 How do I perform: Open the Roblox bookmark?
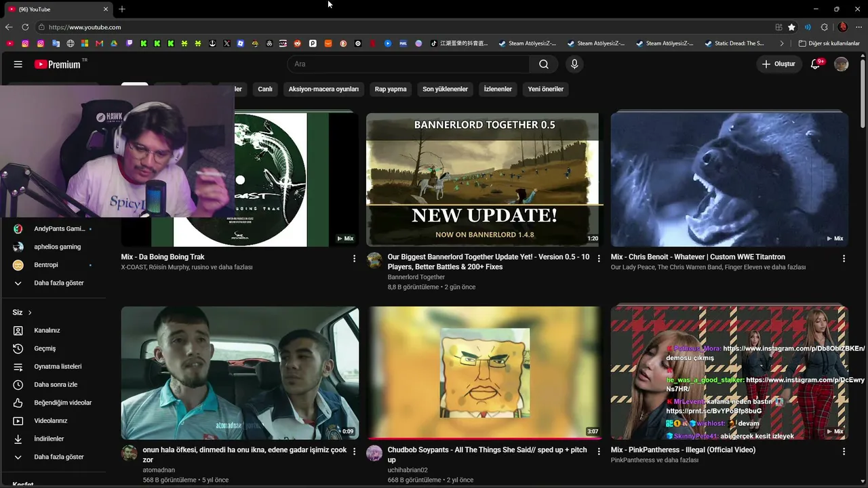[241, 43]
